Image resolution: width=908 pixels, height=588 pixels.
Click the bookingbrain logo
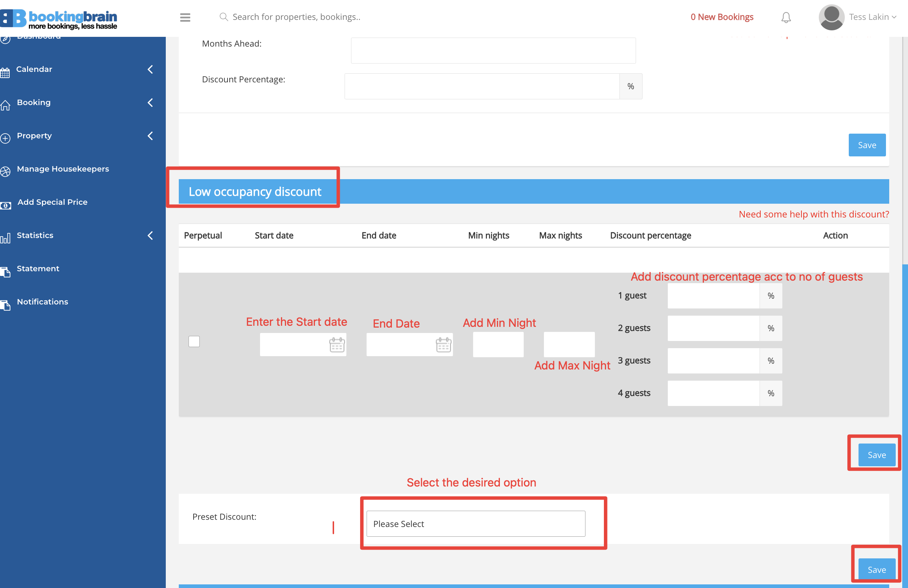coord(59,18)
